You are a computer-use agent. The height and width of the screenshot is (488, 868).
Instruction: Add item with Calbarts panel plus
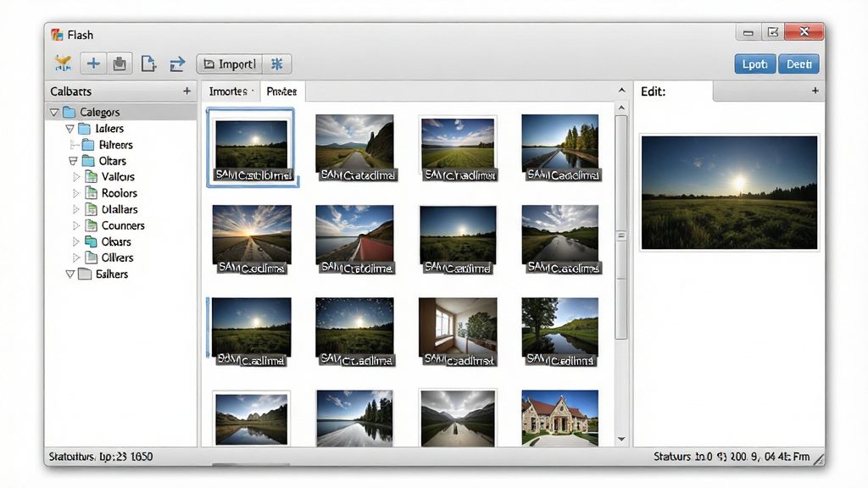(x=186, y=91)
